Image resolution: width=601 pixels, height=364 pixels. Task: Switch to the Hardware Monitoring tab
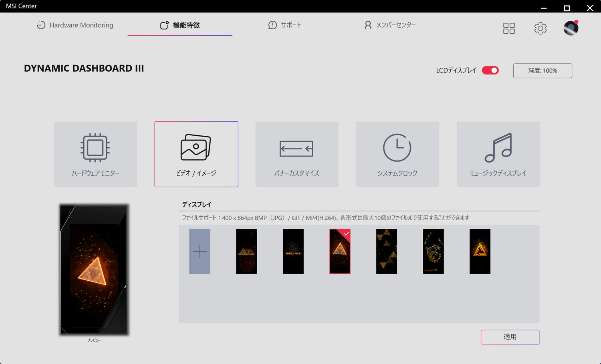click(x=75, y=25)
